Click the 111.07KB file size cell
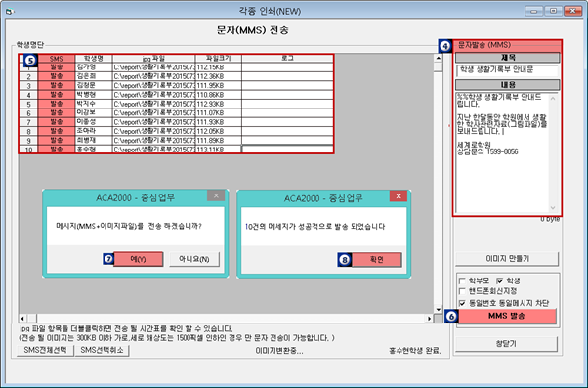This screenshot has width=588, height=388. pyautogui.click(x=218, y=113)
